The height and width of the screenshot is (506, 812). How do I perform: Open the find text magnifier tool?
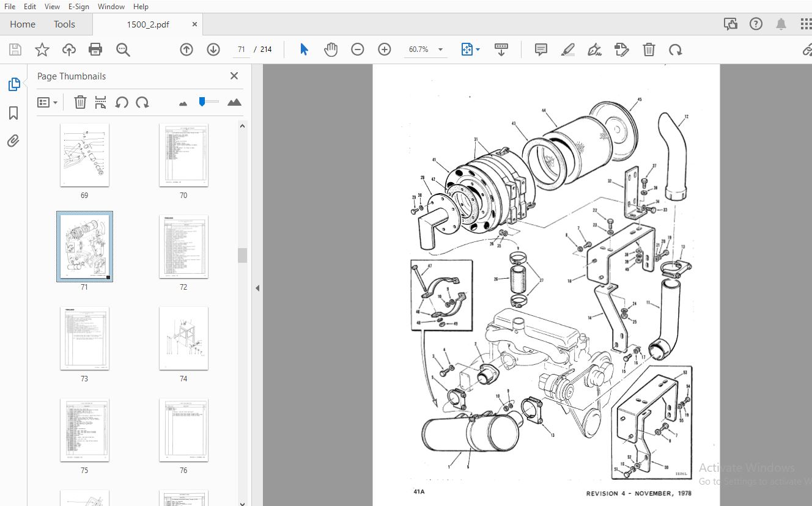tap(123, 50)
